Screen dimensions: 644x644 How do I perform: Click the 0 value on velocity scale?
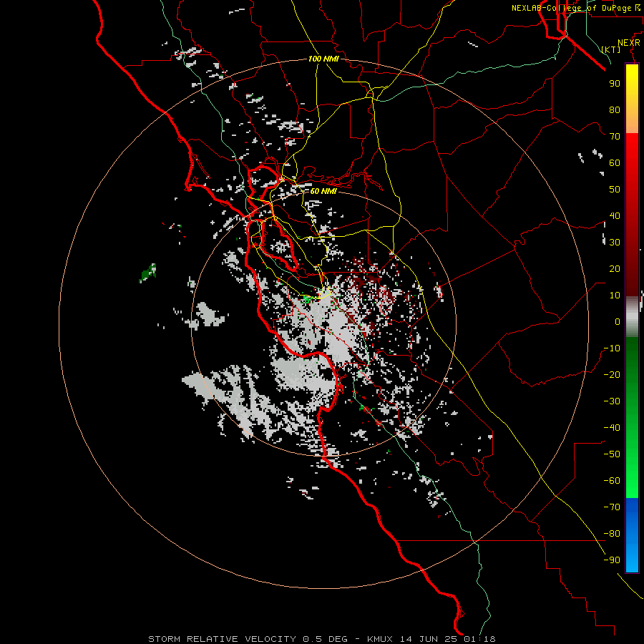[x=618, y=322]
